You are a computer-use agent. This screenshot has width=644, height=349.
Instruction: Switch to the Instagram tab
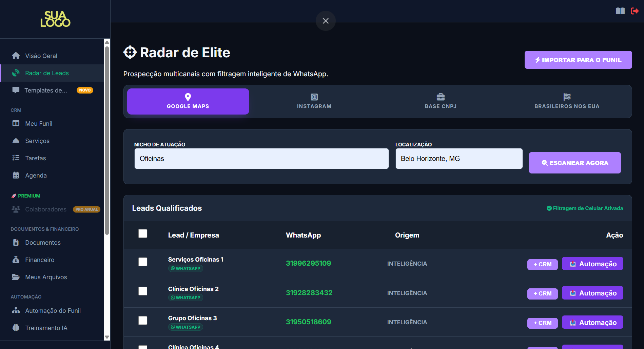tap(314, 101)
